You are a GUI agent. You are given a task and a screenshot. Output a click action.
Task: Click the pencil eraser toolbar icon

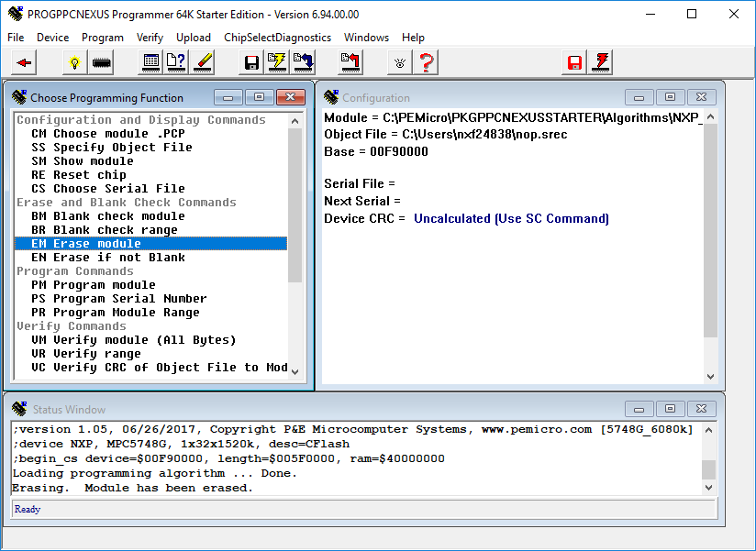point(202,62)
